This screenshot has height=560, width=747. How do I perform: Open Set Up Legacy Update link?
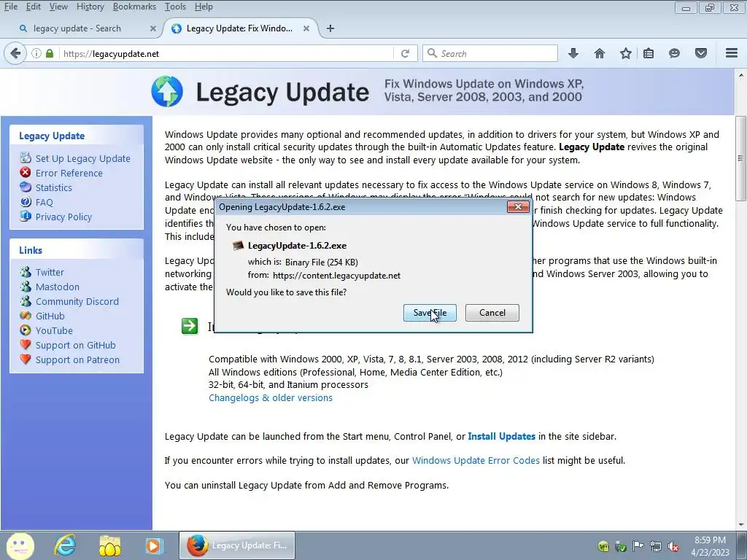pos(83,158)
